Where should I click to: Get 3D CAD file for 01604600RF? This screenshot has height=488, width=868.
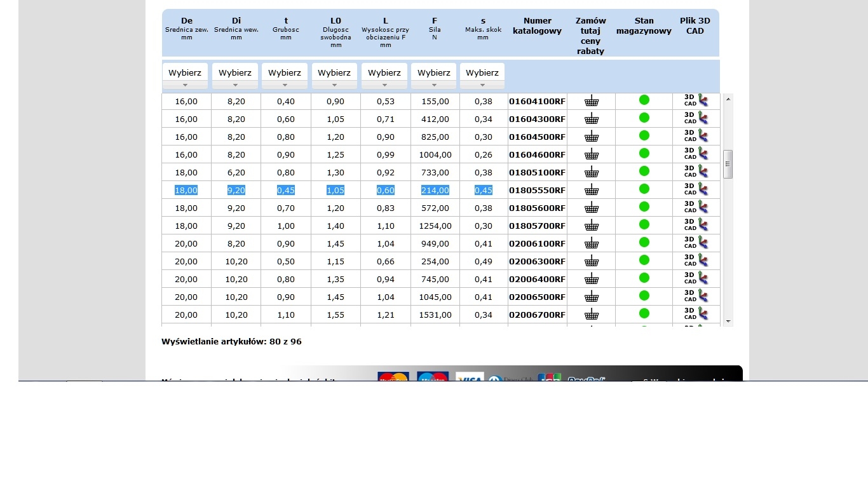coord(696,154)
